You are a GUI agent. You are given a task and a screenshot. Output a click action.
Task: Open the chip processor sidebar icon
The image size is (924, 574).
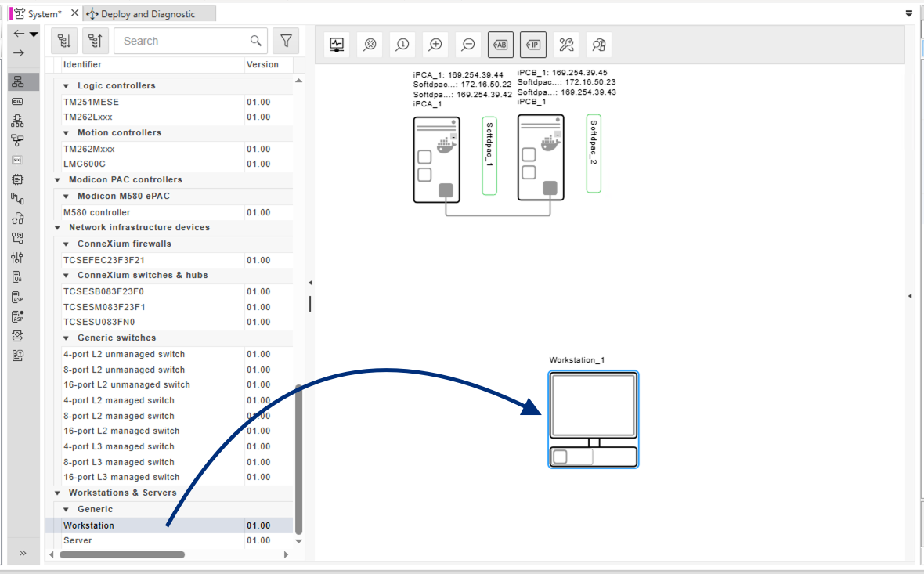[18, 179]
